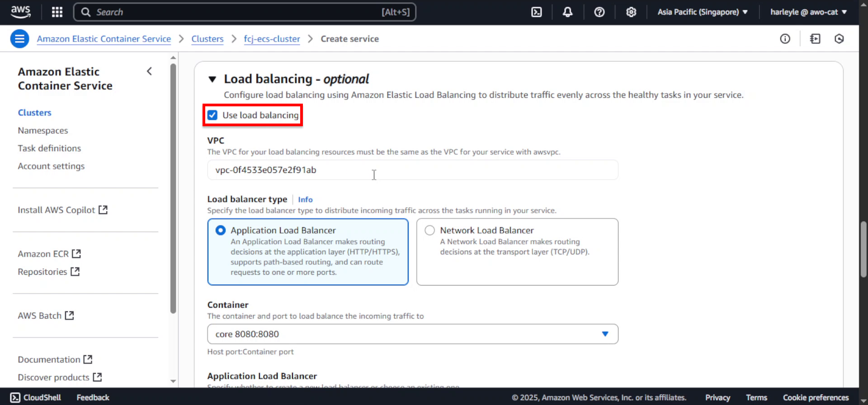Open Namespaces in the sidebar
Image resolution: width=868 pixels, height=405 pixels.
(x=43, y=130)
